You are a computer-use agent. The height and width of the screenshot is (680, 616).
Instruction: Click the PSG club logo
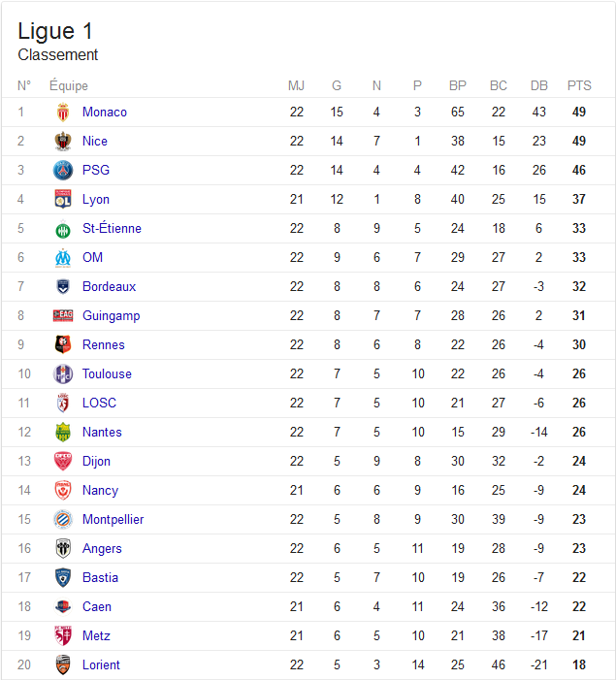pyautogui.click(x=63, y=171)
